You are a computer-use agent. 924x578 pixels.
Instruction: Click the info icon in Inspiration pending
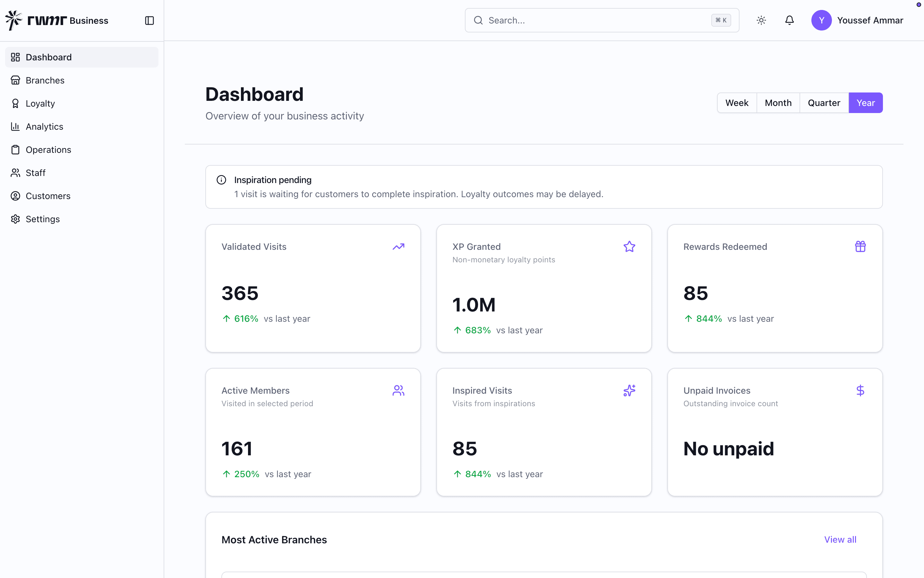coord(221,180)
